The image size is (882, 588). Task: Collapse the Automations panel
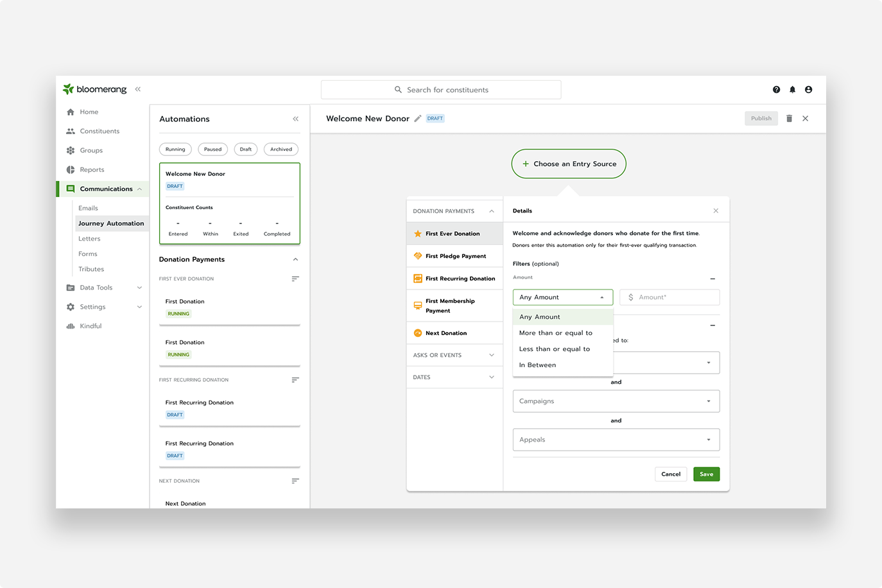point(295,119)
